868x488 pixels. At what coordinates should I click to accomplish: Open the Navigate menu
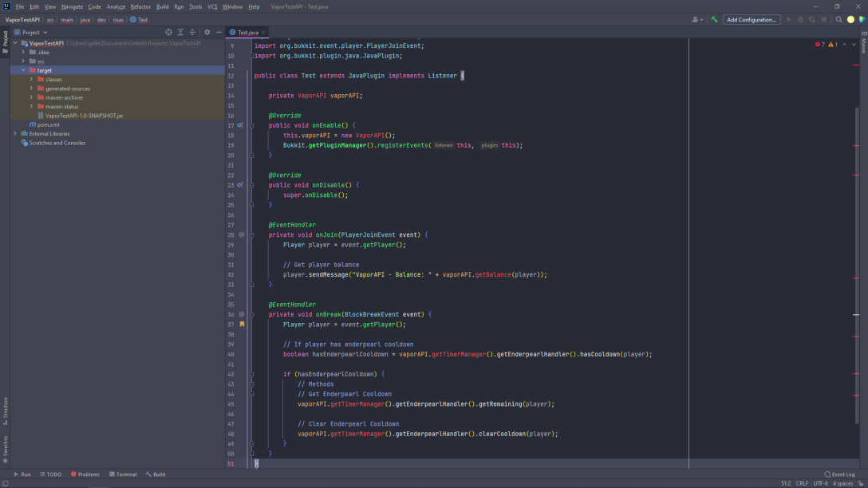click(72, 6)
